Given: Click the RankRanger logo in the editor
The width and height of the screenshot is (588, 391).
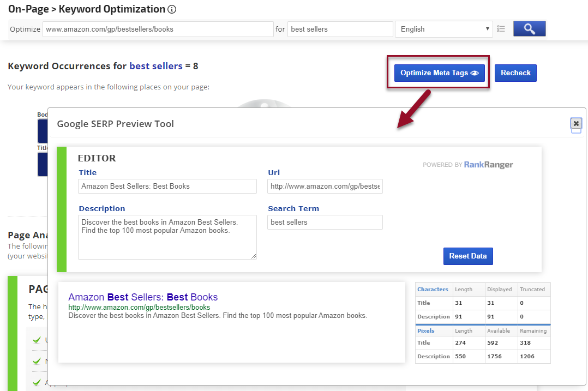Looking at the screenshot, I should (x=488, y=165).
